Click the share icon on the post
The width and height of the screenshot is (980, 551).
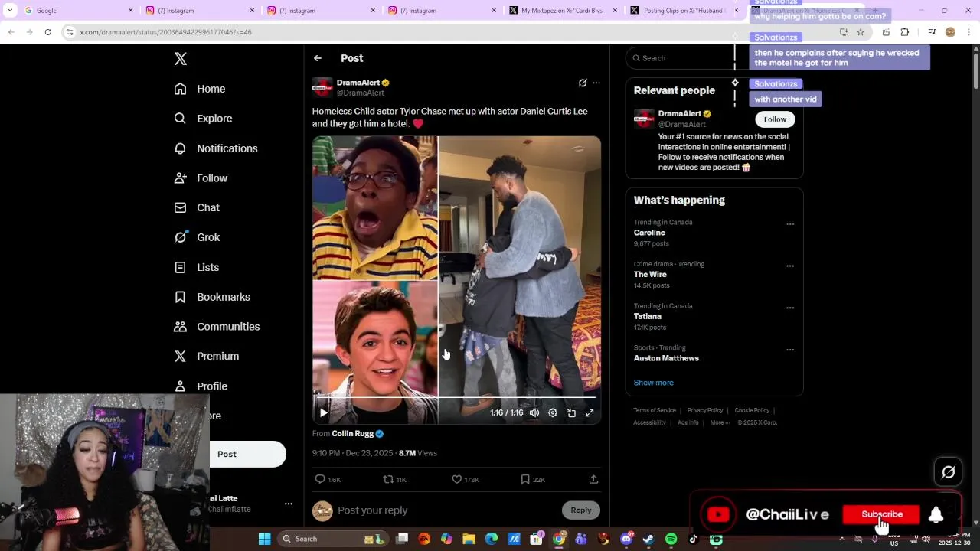point(593,479)
